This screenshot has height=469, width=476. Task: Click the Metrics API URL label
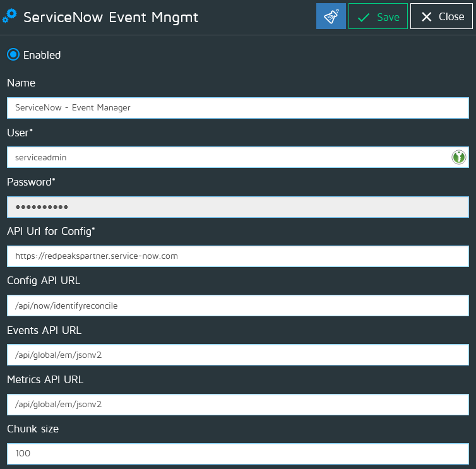pyautogui.click(x=45, y=379)
